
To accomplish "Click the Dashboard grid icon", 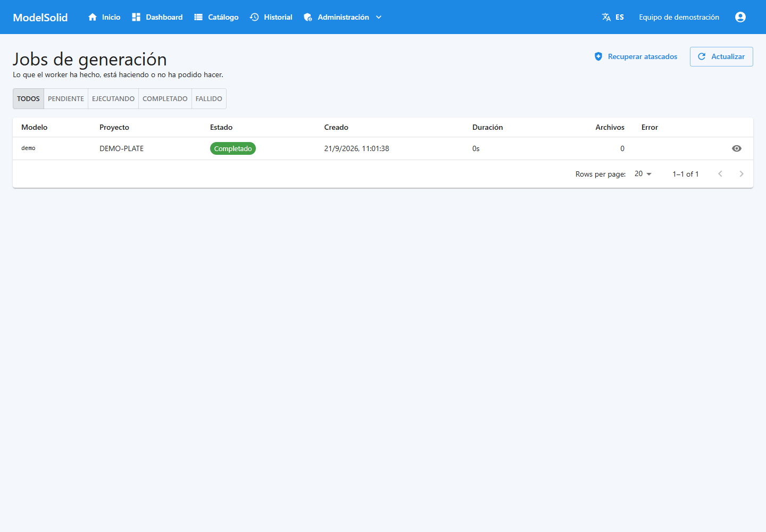I will pos(136,17).
